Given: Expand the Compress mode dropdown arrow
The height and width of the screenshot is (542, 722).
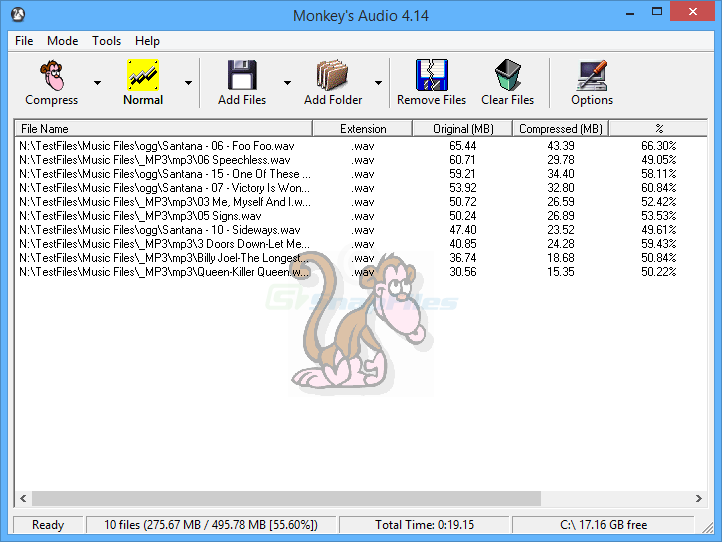Looking at the screenshot, I should tap(97, 83).
